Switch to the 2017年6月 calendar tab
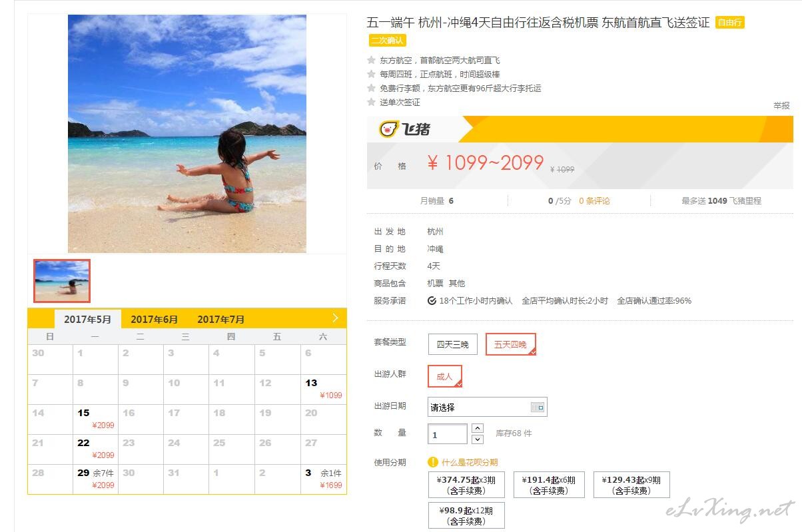This screenshot has height=532, width=802. click(155, 319)
